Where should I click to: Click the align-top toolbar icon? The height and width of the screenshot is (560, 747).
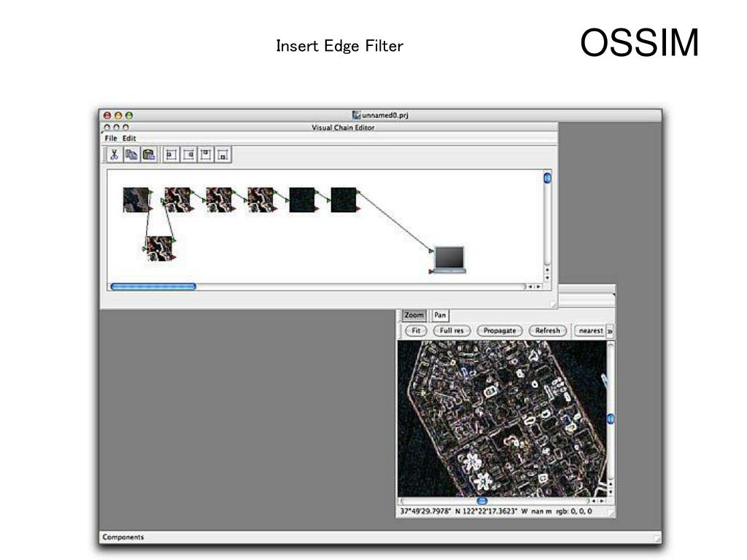[x=206, y=155]
